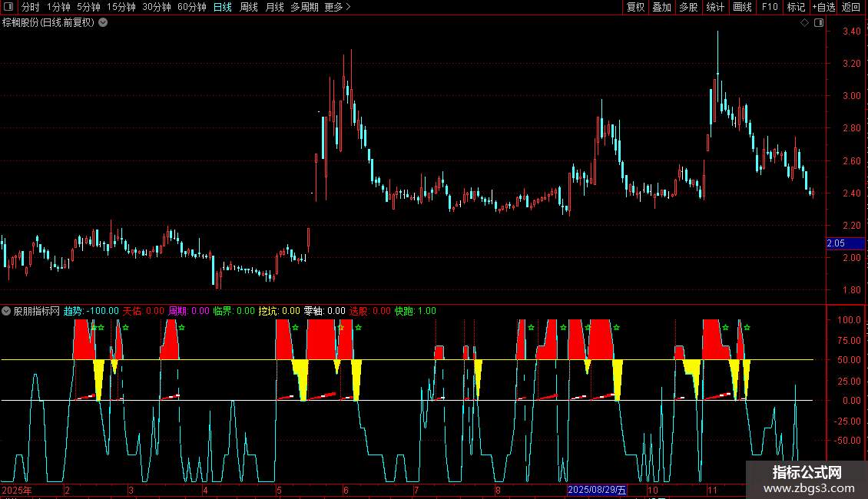The width and height of the screenshot is (868, 499).
Task: Click the 快跑: 1.00 indicator value
Action: coord(416,311)
